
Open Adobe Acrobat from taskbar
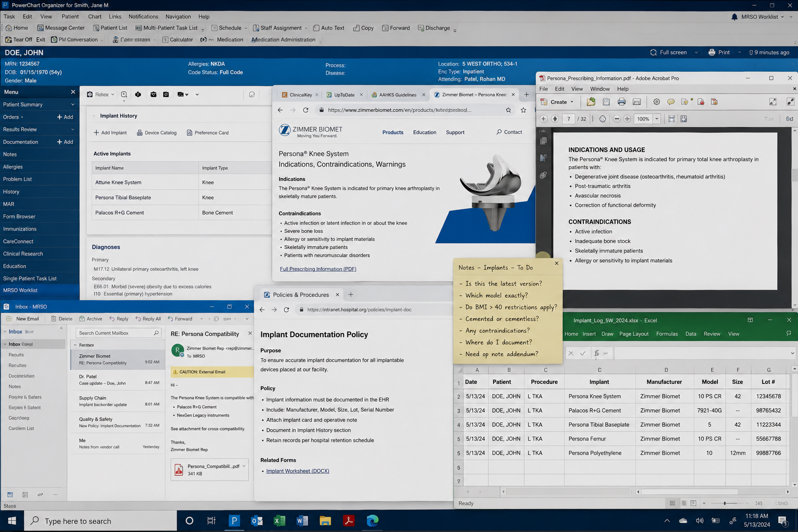coord(349,521)
